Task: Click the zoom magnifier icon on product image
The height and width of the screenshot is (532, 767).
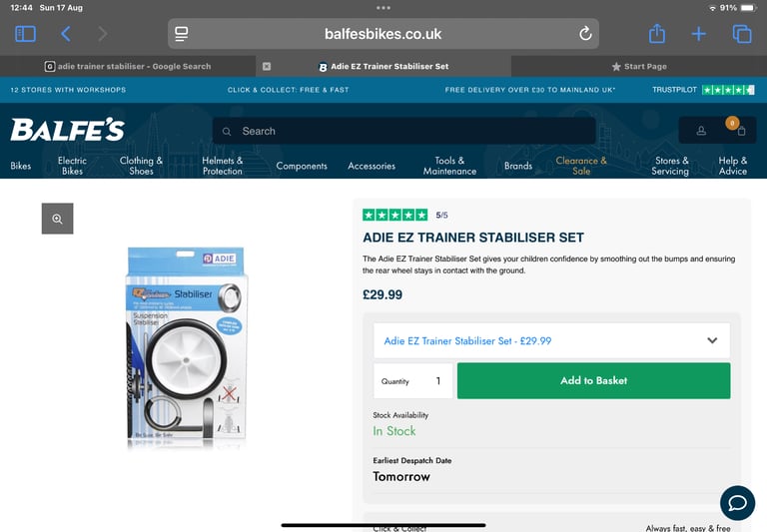Action: [x=57, y=219]
